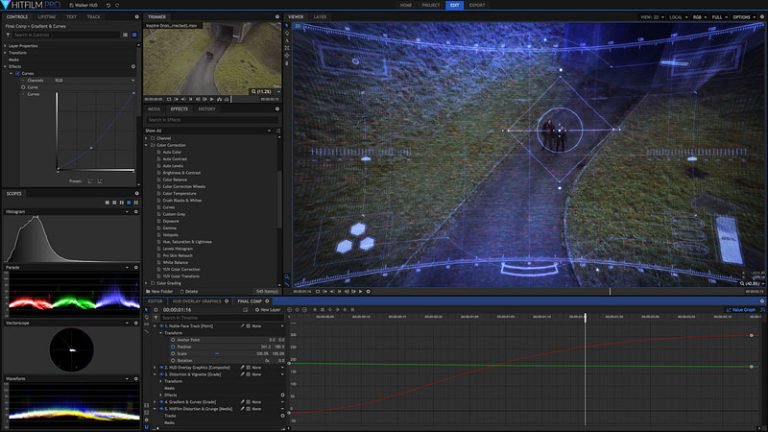
Task: Open the History tab
Action: [207, 109]
